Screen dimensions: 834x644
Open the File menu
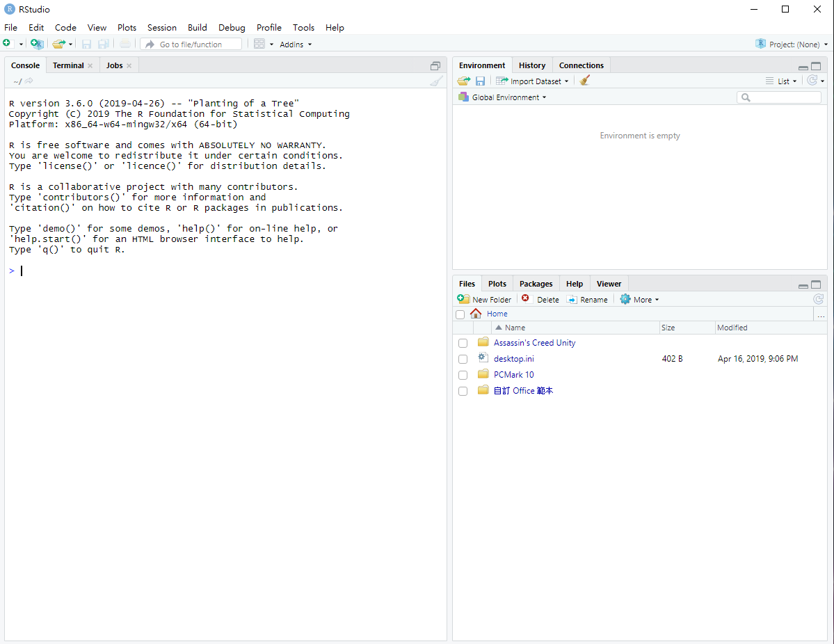coord(10,28)
